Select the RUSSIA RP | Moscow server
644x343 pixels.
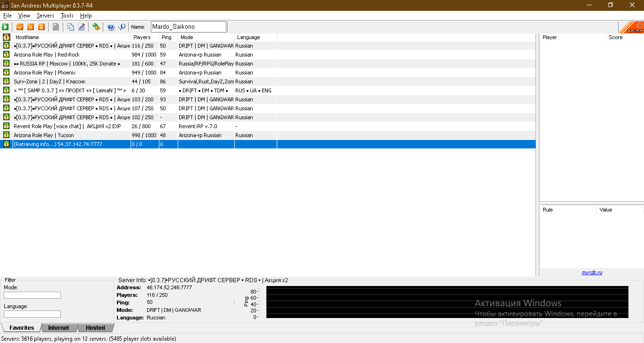tap(268, 64)
